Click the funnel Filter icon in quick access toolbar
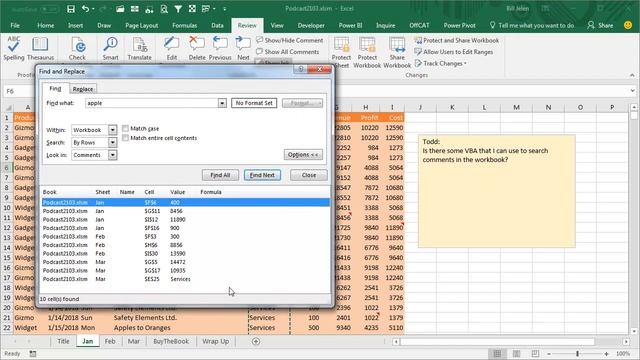The width and height of the screenshot is (640, 360). (x=178, y=9)
